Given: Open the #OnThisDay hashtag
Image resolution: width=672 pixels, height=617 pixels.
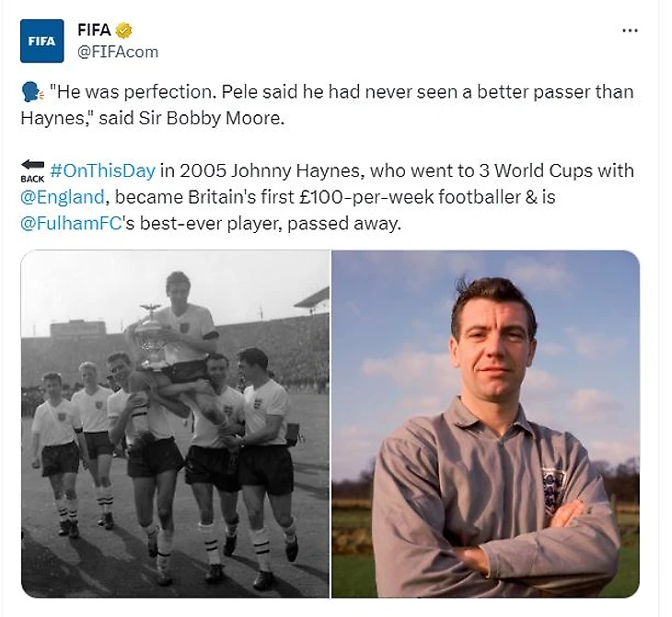Looking at the screenshot, I should coord(103,172).
